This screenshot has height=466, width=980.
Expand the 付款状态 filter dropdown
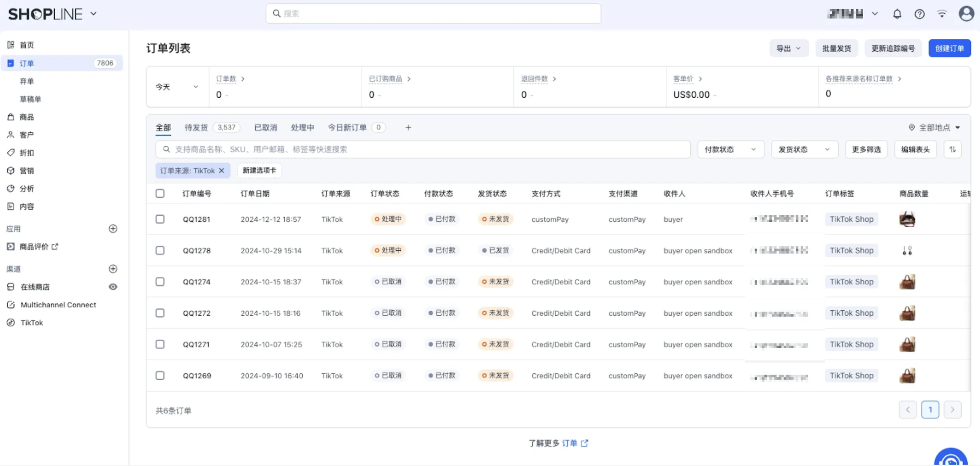pyautogui.click(x=730, y=149)
